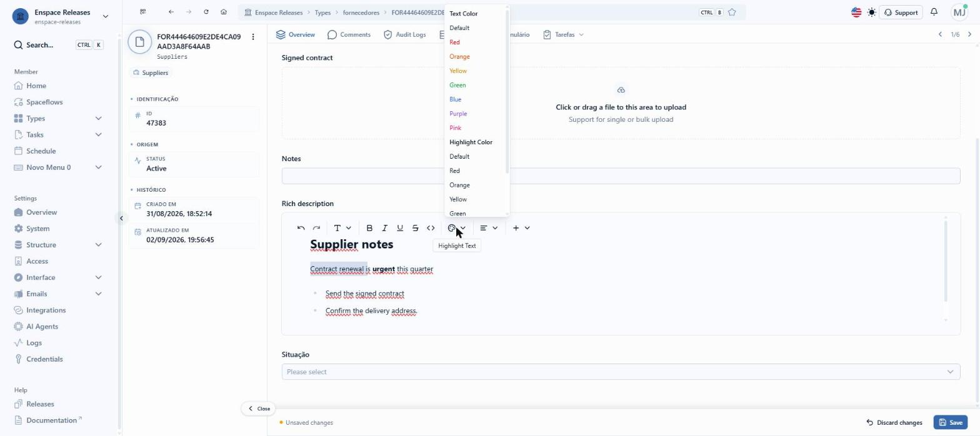Image resolution: width=980 pixels, height=436 pixels.
Task: Switch language via the US flag icon
Action: tap(856, 12)
